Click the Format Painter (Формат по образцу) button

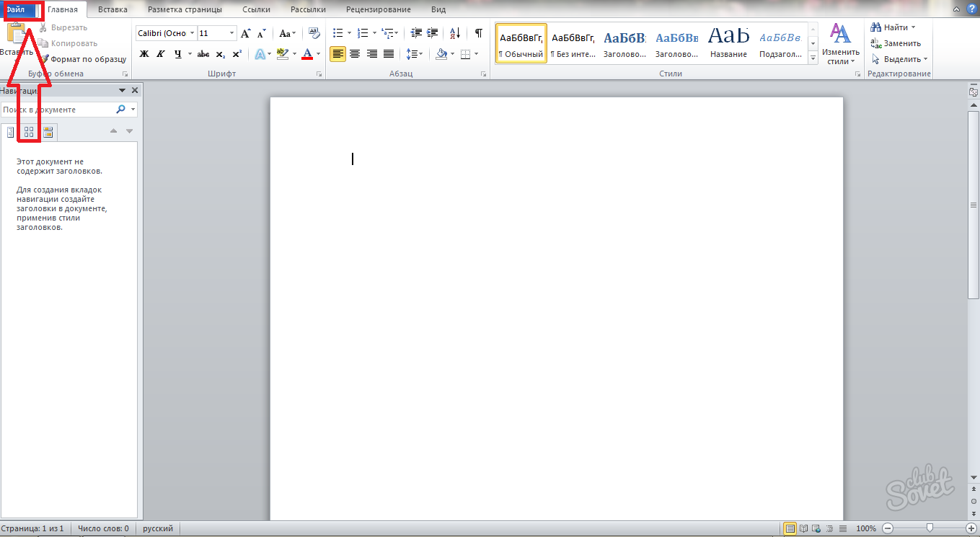click(x=84, y=59)
